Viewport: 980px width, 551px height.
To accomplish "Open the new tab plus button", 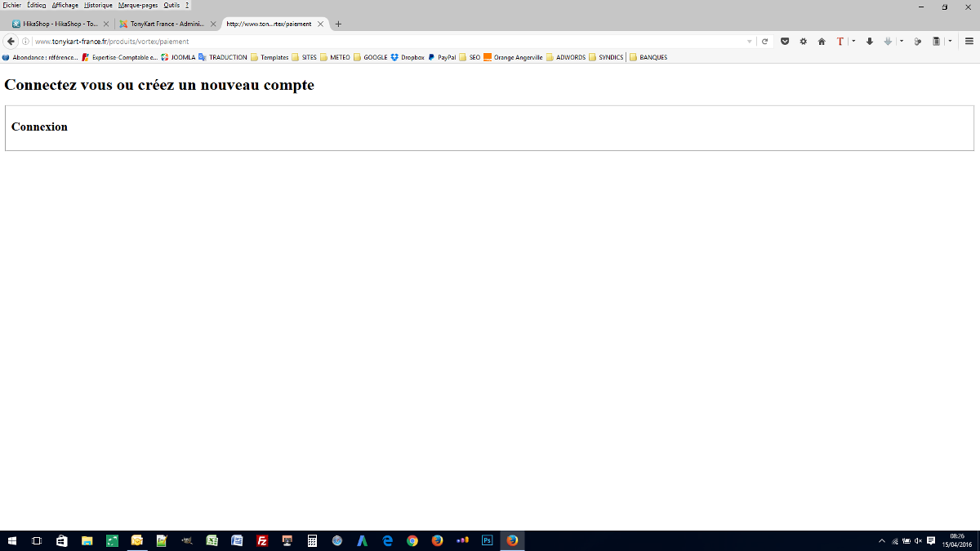I will coord(339,24).
